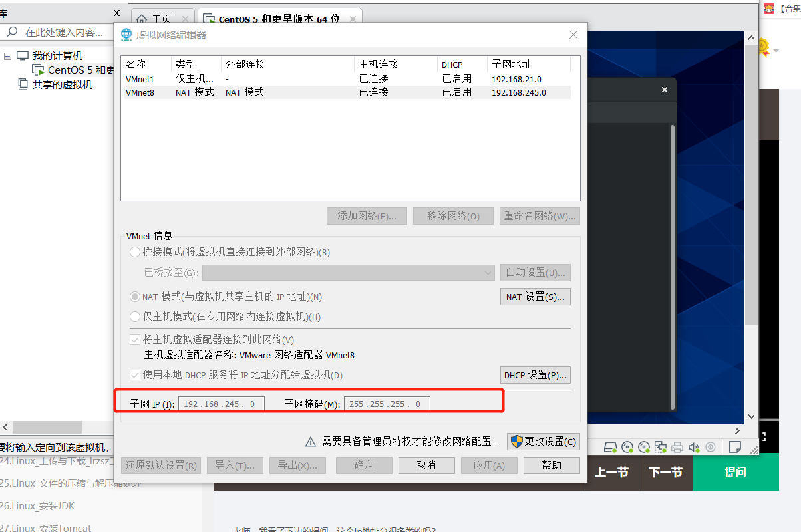Click the Automatic Settings button
This screenshot has height=532, width=801.
pos(536,273)
